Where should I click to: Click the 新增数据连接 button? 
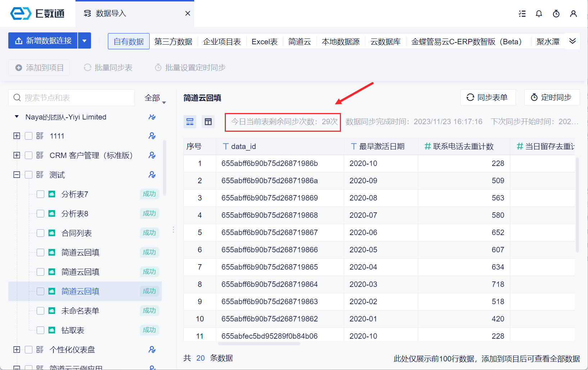[x=43, y=41]
